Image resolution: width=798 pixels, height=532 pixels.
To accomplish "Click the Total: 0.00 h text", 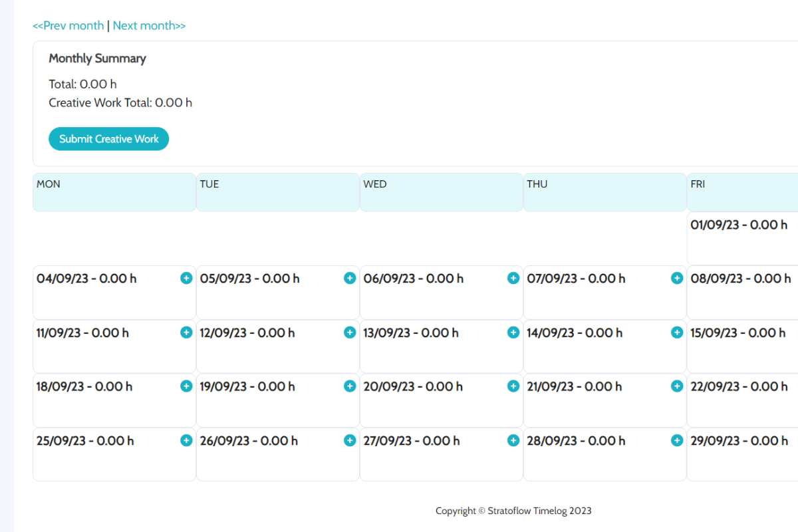I will coord(82,84).
